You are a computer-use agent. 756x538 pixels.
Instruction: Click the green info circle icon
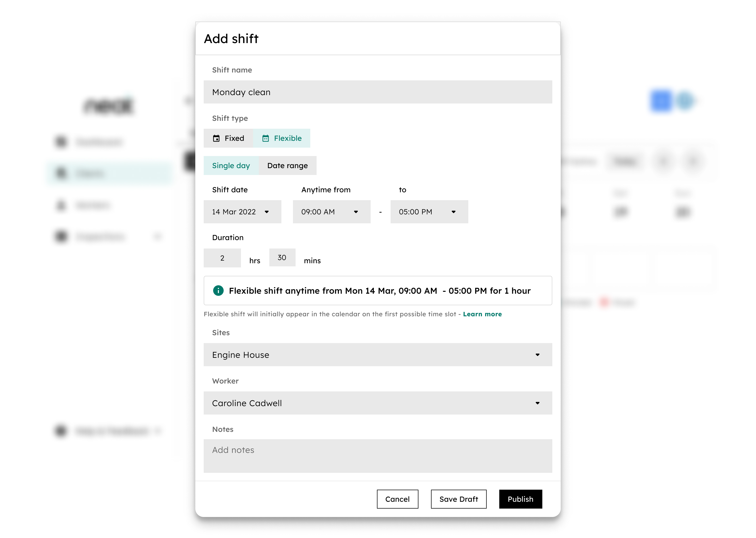click(x=218, y=291)
